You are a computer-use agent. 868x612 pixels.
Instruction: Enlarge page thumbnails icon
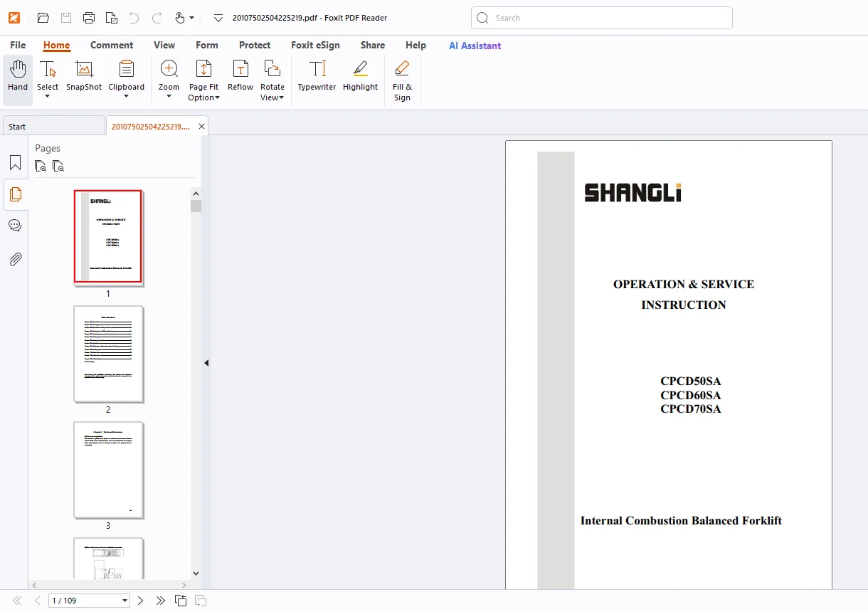pos(41,166)
